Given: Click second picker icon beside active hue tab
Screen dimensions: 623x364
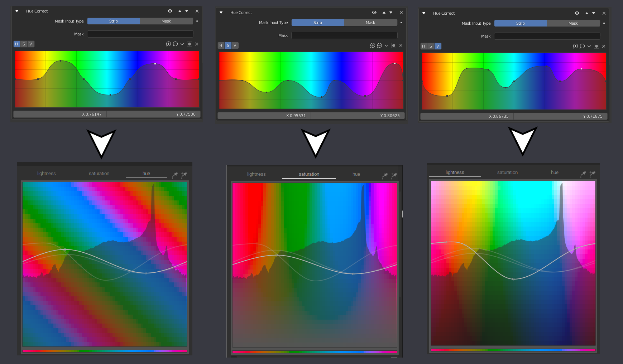Looking at the screenshot, I should [x=184, y=175].
